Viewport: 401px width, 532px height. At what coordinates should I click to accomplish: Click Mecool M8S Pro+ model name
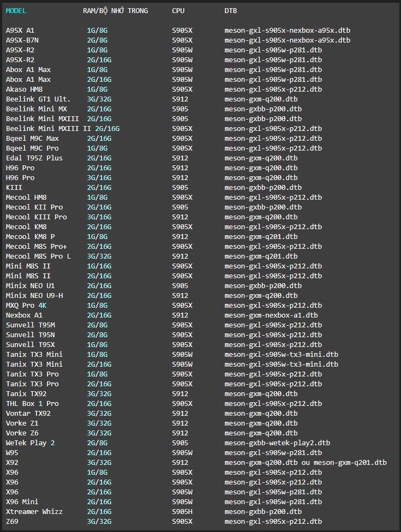[x=37, y=246]
